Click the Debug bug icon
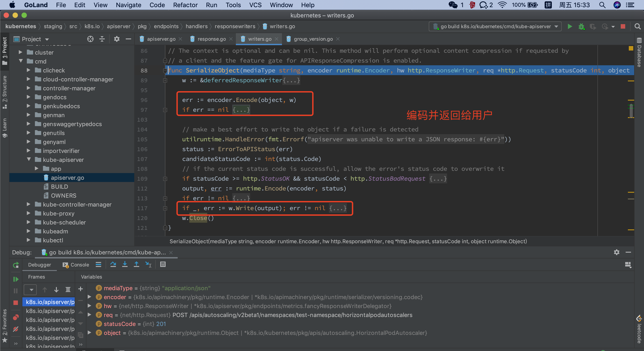Viewport: 644px width, 351px height. [x=581, y=26]
